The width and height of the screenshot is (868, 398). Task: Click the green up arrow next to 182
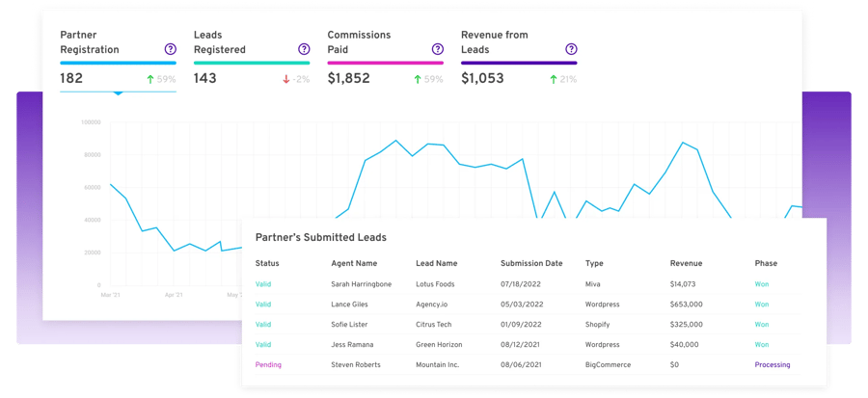pos(150,80)
